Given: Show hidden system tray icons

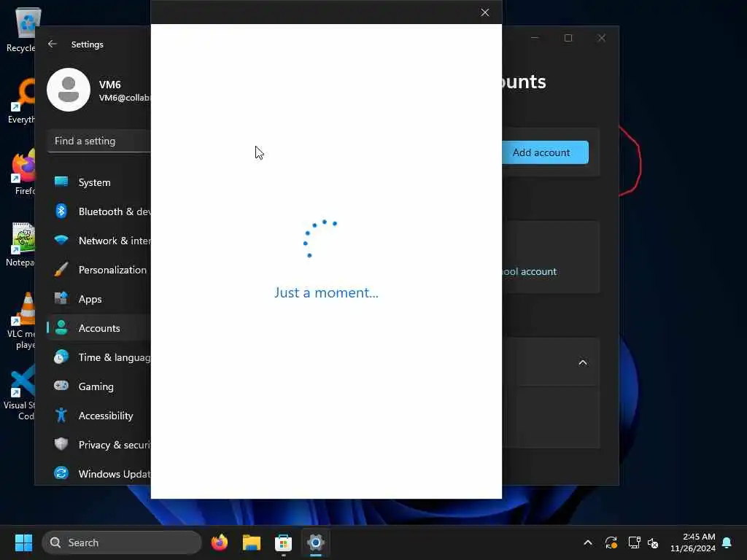Looking at the screenshot, I should click(588, 542).
